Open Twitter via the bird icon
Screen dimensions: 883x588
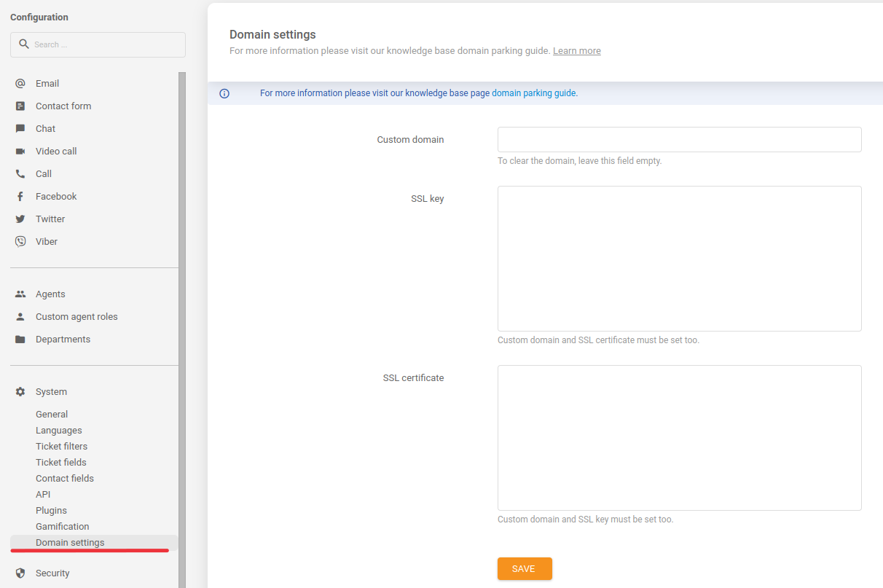pos(20,219)
